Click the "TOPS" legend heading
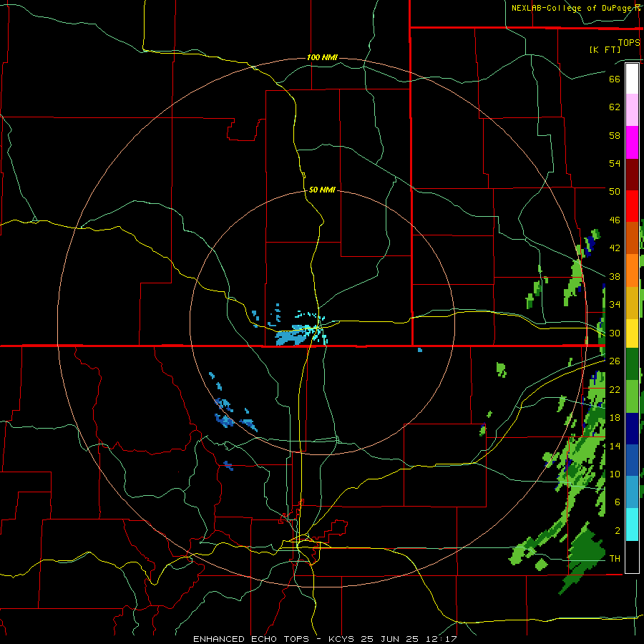 coord(629,42)
